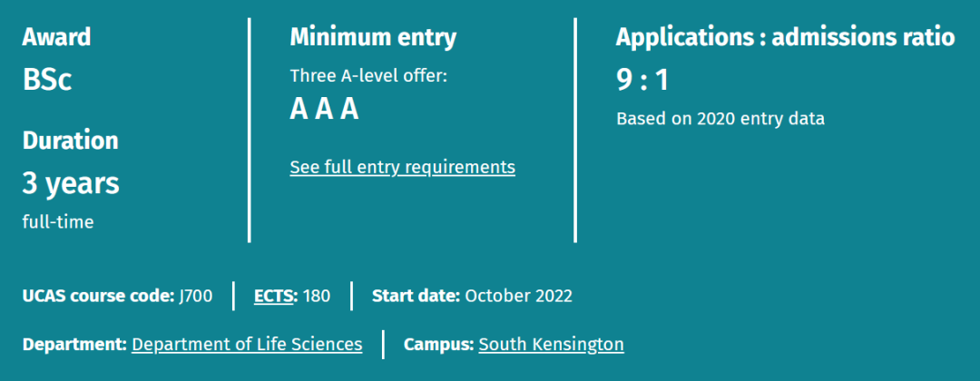Screen dimensions: 980x381
Task: Open the Department of Life Sciences link
Action: [x=247, y=345]
